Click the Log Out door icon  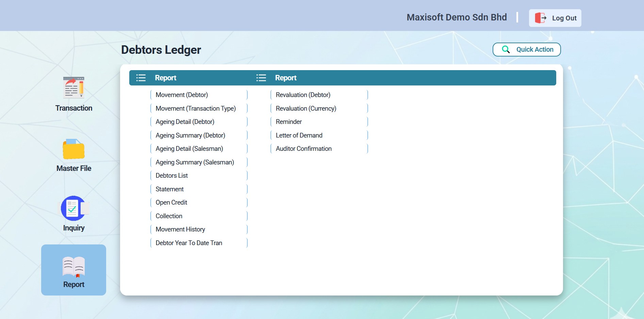coord(541,18)
